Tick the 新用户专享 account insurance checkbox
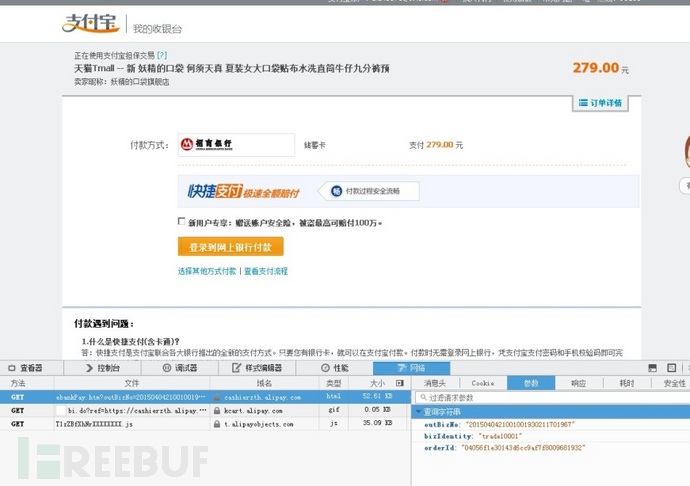 pos(181,221)
